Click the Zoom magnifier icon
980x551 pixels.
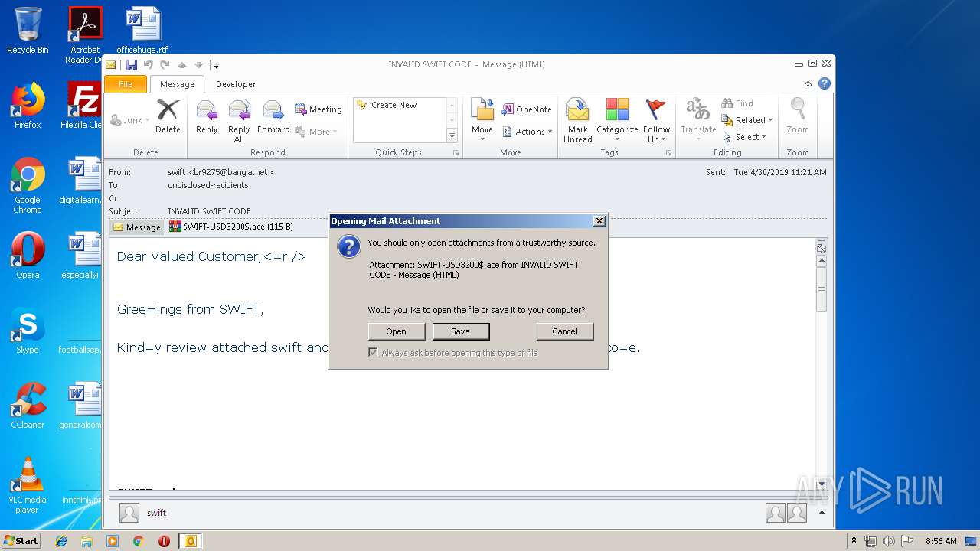(798, 110)
